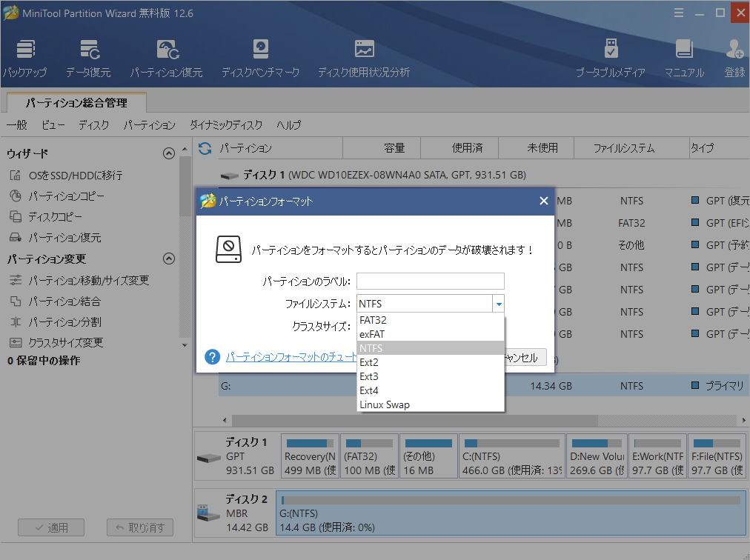Click the help question mark in format dialog

click(x=212, y=357)
